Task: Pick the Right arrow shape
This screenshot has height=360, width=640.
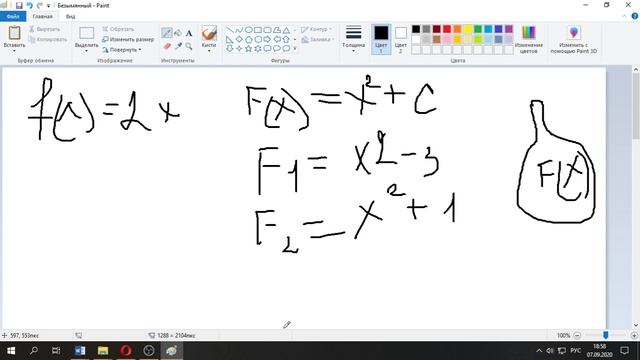Action: click(x=267, y=39)
